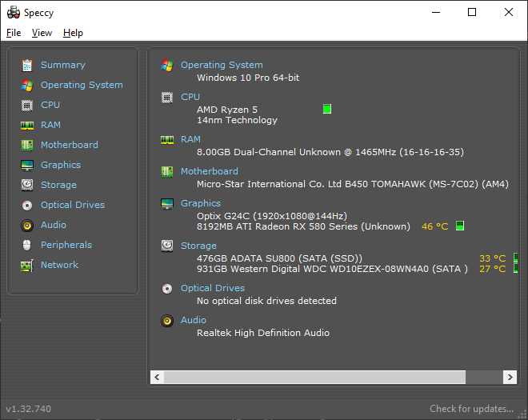
Task: Click the 476GB ADATA SU800 drive line
Action: click(x=279, y=258)
